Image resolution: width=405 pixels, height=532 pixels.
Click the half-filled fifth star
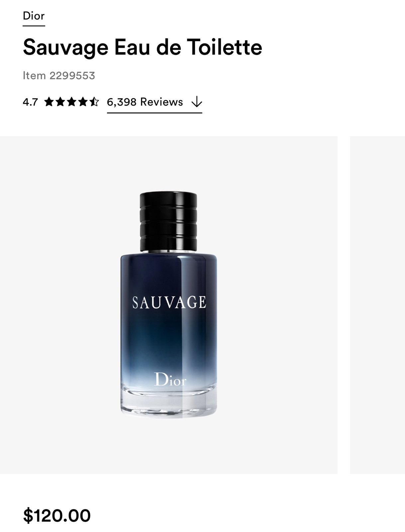(94, 102)
